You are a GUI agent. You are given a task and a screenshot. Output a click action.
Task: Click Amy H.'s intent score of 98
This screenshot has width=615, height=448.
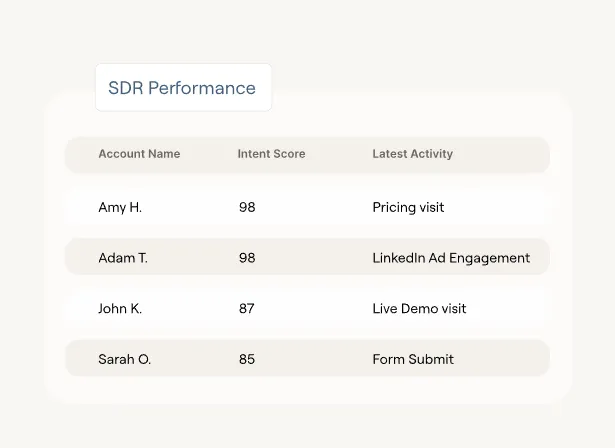click(x=247, y=207)
